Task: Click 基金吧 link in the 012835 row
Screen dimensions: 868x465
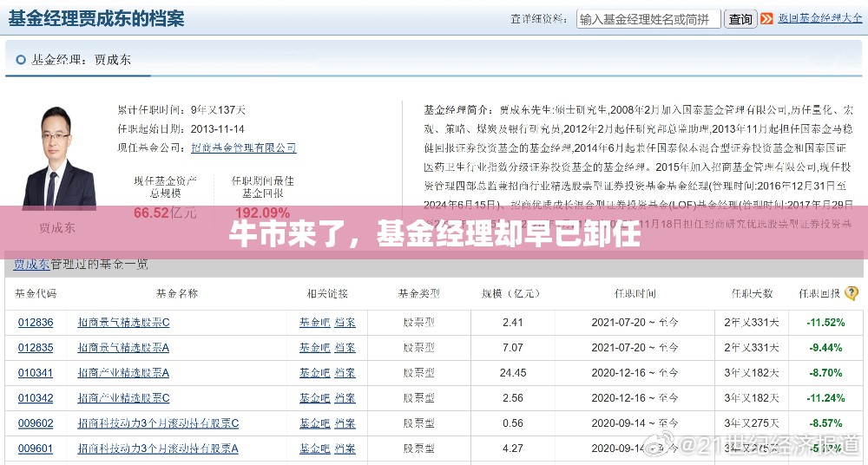Action: pos(314,348)
